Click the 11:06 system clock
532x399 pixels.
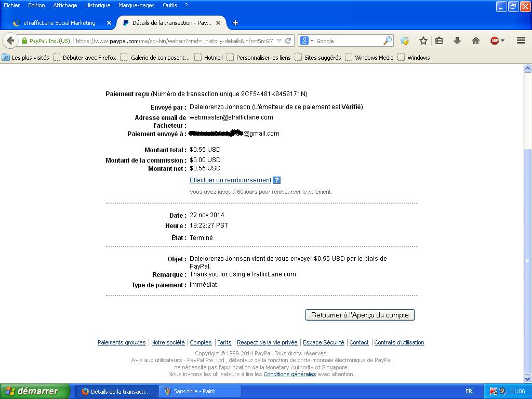pos(517,391)
